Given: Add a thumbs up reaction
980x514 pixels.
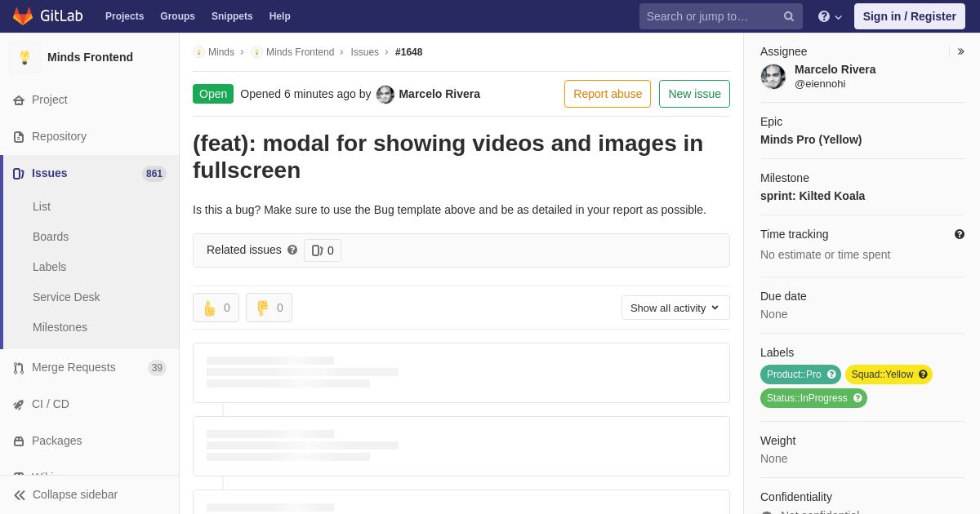Looking at the screenshot, I should (216, 308).
